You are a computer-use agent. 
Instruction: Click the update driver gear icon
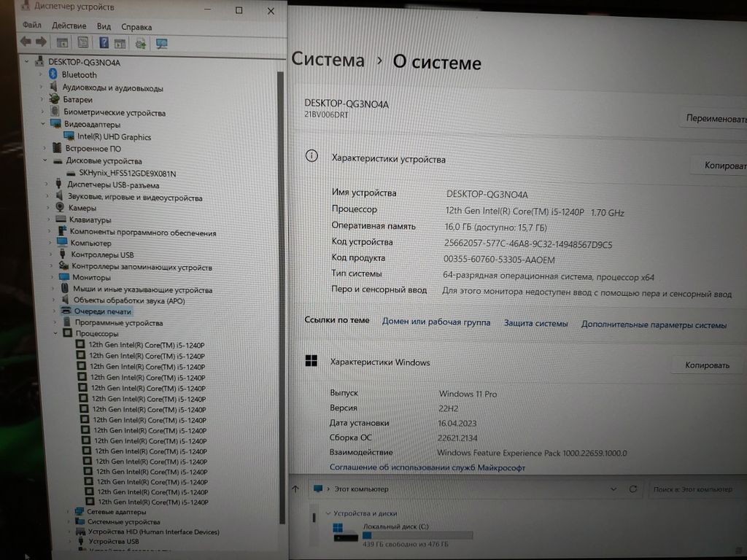[141, 44]
